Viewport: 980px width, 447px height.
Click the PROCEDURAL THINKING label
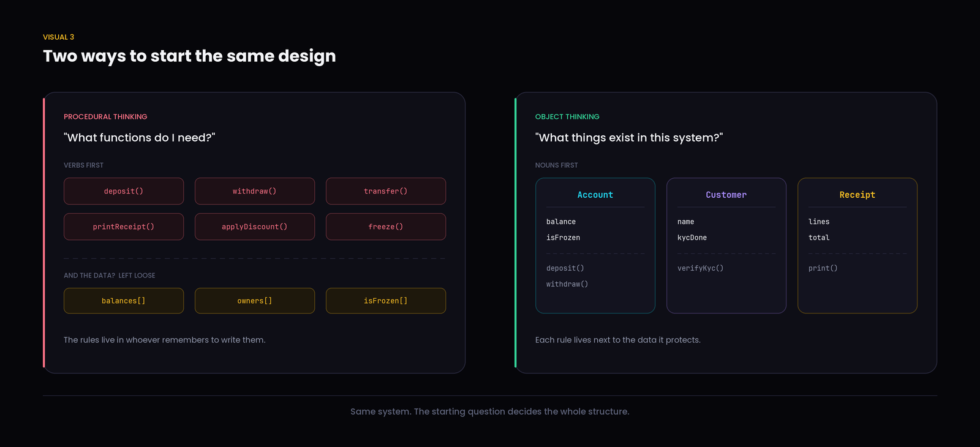coord(105,116)
